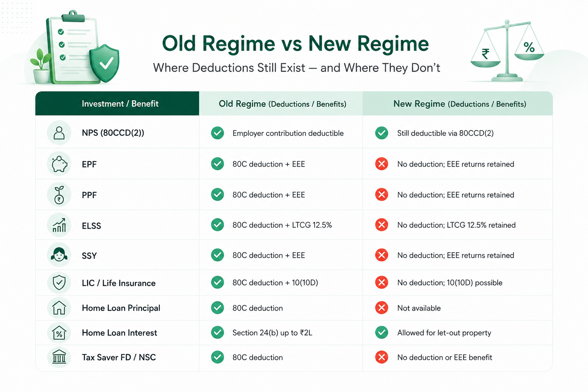Click the clipboard with shield illustration
The width and height of the screenshot is (588, 392).
click(x=76, y=47)
